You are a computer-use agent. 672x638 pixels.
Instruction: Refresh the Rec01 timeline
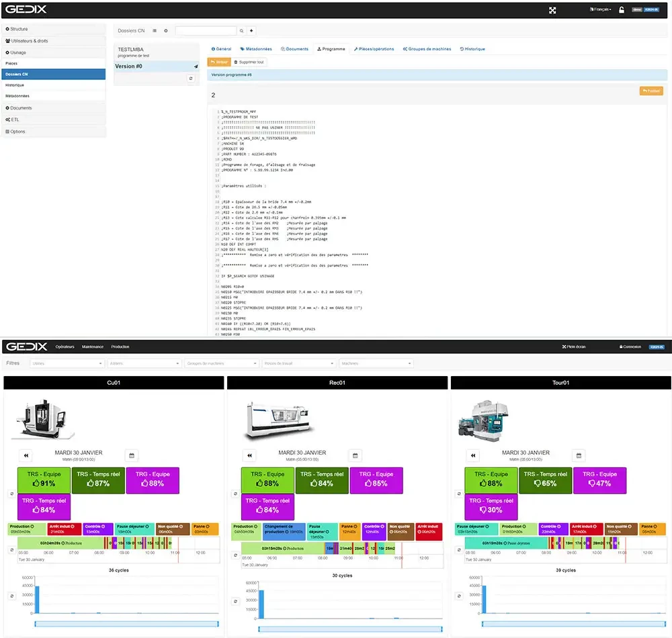pyautogui.click(x=235, y=555)
